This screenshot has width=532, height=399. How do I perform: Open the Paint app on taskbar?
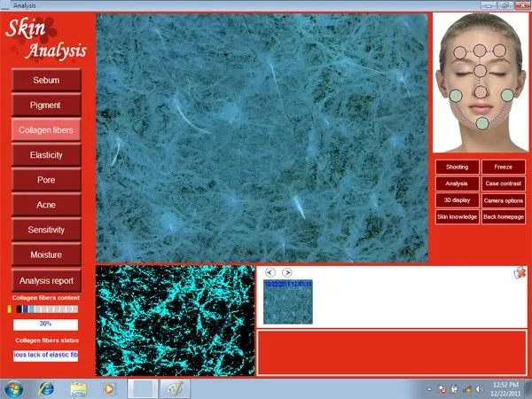175,389
